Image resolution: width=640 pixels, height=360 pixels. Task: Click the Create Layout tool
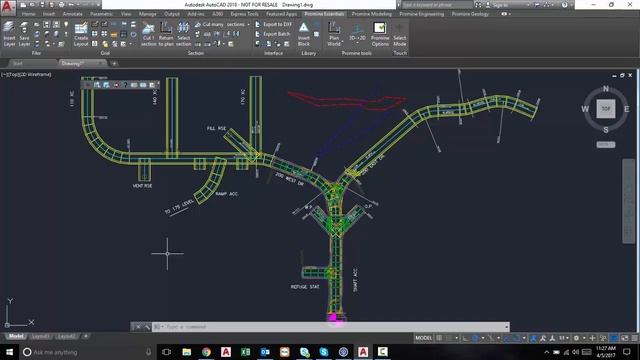[81, 34]
